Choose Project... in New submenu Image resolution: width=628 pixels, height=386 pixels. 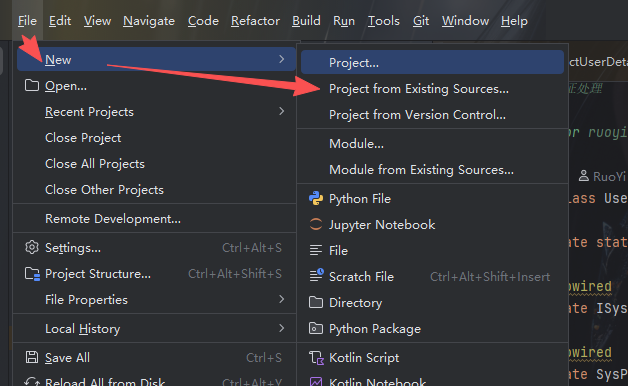[432, 62]
